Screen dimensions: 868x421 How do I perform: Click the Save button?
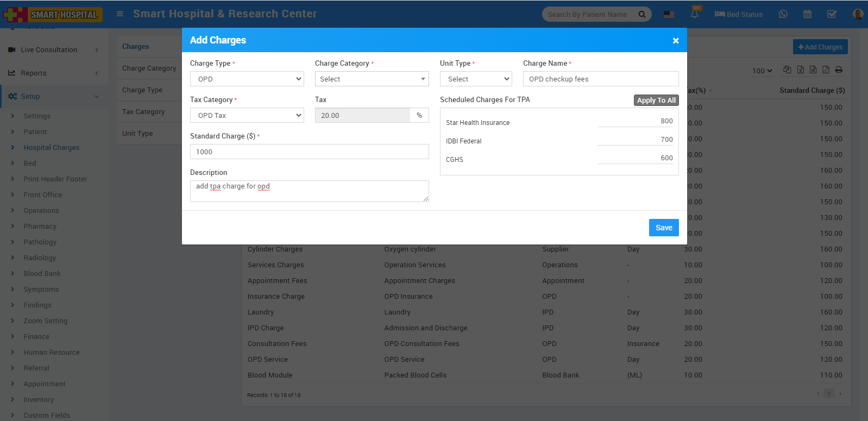(663, 228)
